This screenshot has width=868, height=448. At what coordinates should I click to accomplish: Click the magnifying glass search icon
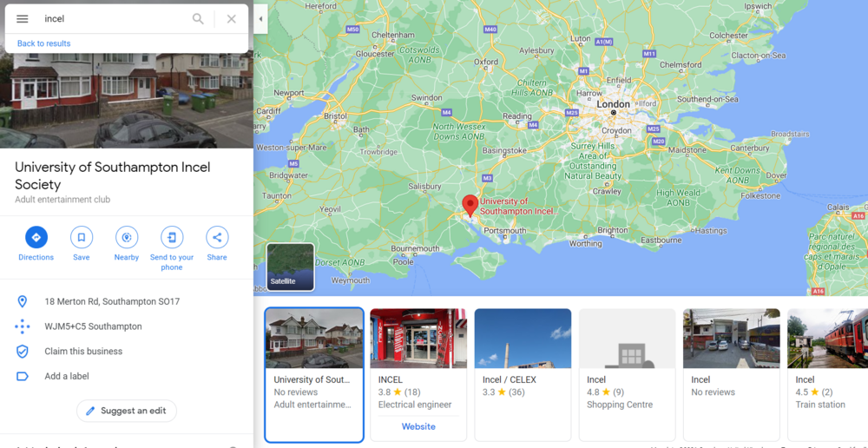198,19
